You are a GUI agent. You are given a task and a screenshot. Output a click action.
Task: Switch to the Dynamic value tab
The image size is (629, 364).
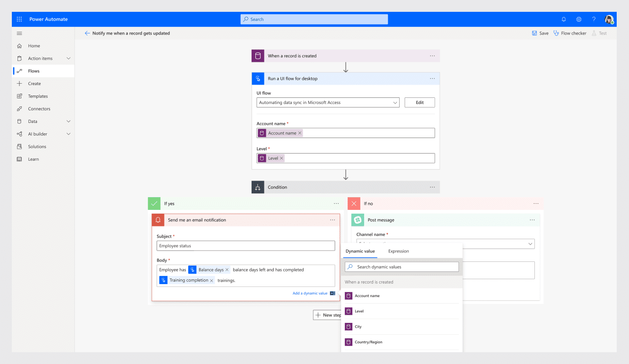[x=360, y=251]
